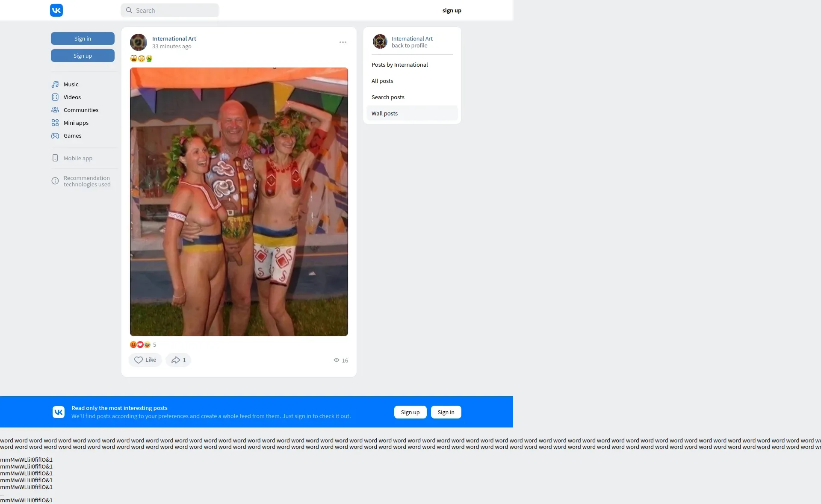The image size is (821, 504).
Task: Click the sidebar Sign in button
Action: (x=83, y=38)
